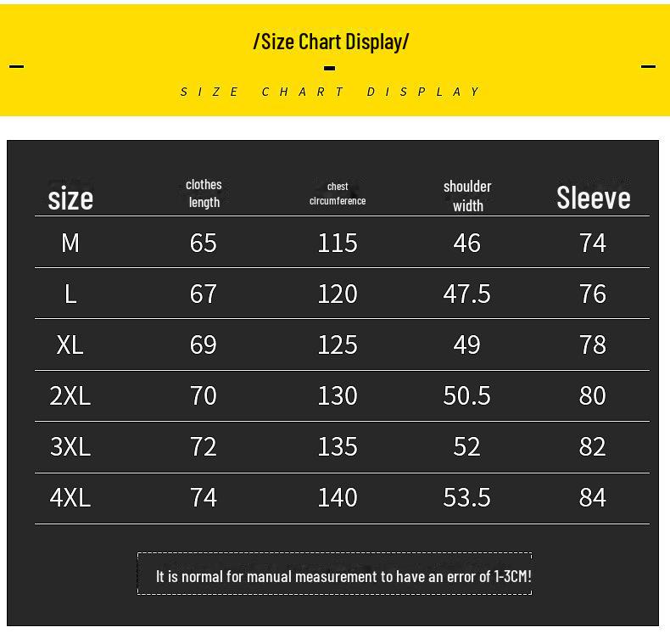Select the M size row label

(x=70, y=243)
